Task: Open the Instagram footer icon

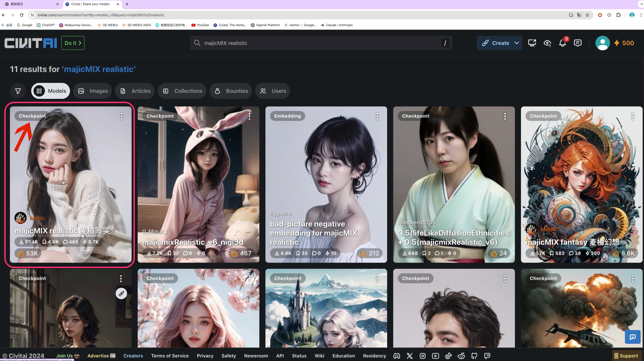Action: tap(423, 356)
